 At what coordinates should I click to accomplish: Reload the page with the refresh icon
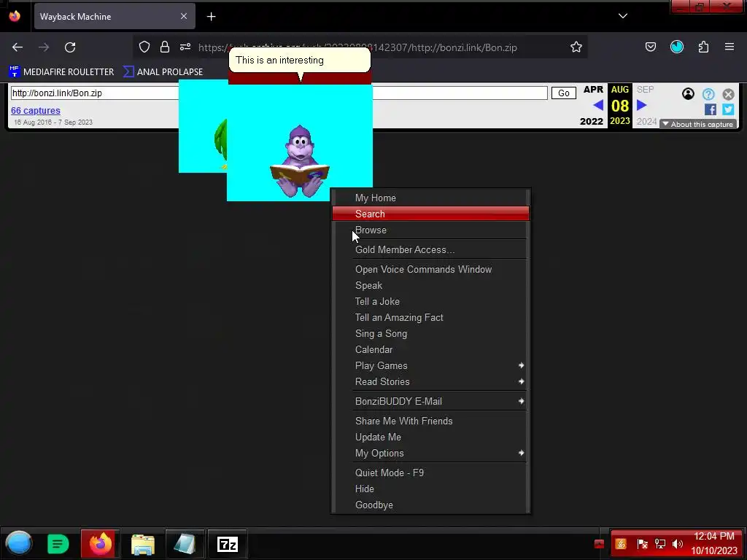point(70,47)
